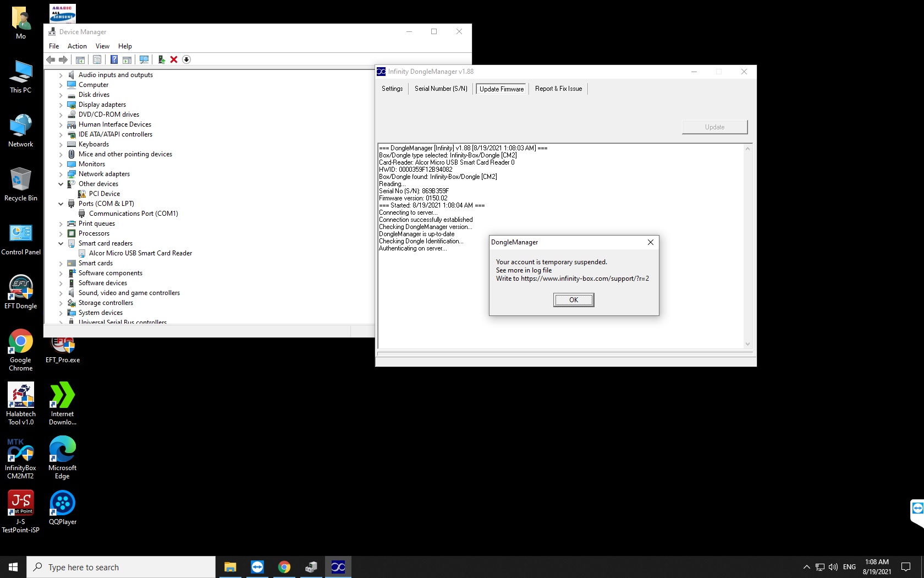Open TeamViewer from the taskbar

click(257, 567)
